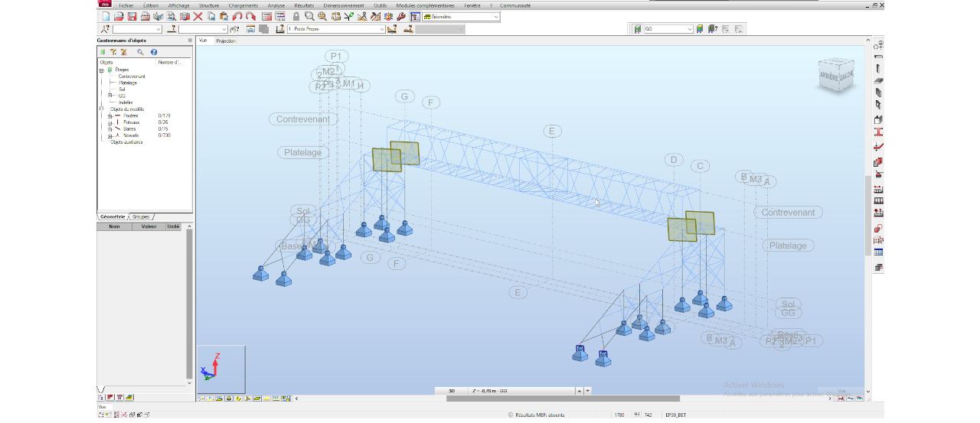980x423 pixels.
Task: Click the Copy icon in toolbar
Action: click(211, 16)
